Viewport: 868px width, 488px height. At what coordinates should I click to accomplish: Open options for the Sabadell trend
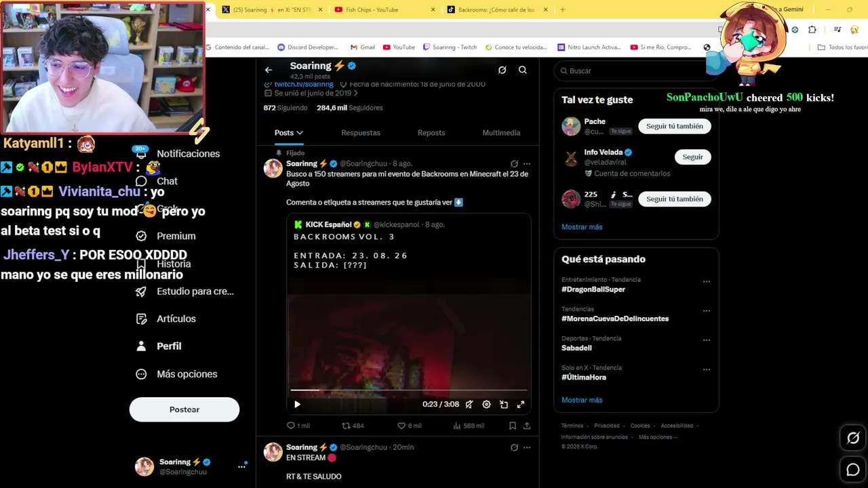(x=707, y=340)
